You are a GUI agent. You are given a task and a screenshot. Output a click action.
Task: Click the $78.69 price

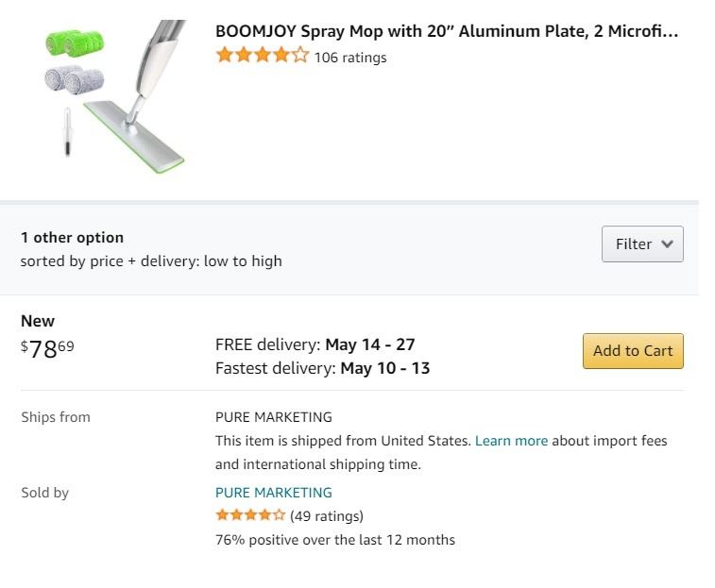tap(47, 349)
